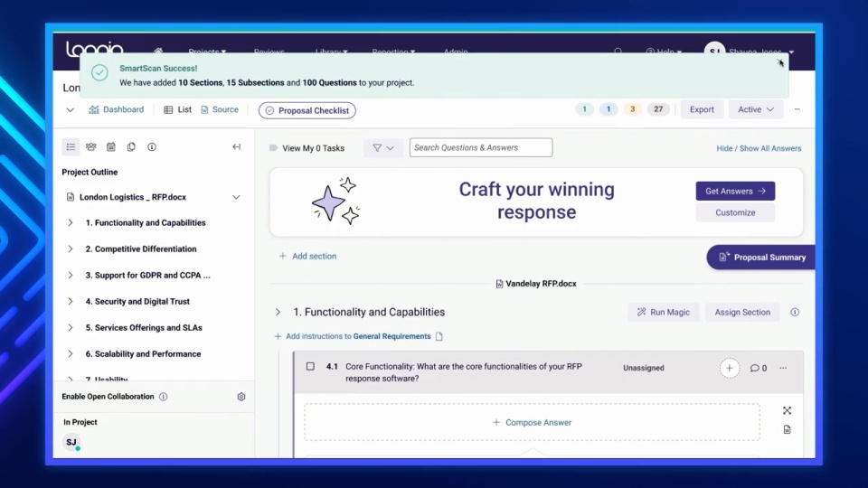This screenshot has width=868, height=488.
Task: Expand 3. Support for GDPR and CCPA in outline
Action: point(71,275)
